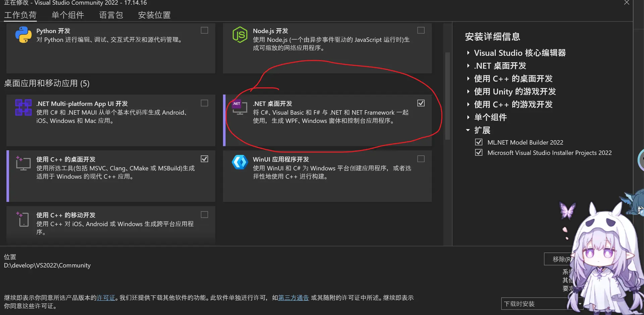Enable the Node.js 开发 workload checkbox

point(421,30)
